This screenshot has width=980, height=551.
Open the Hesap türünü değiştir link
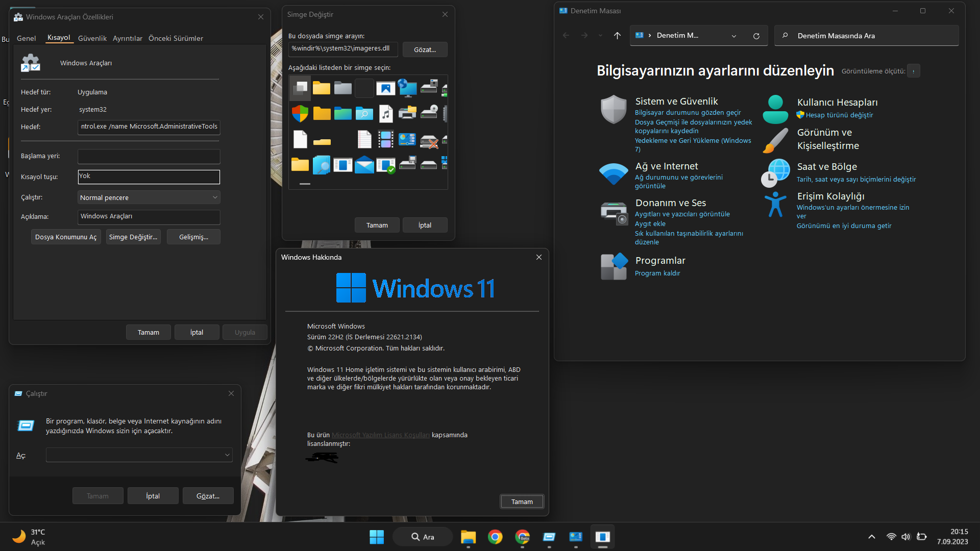[x=839, y=115]
